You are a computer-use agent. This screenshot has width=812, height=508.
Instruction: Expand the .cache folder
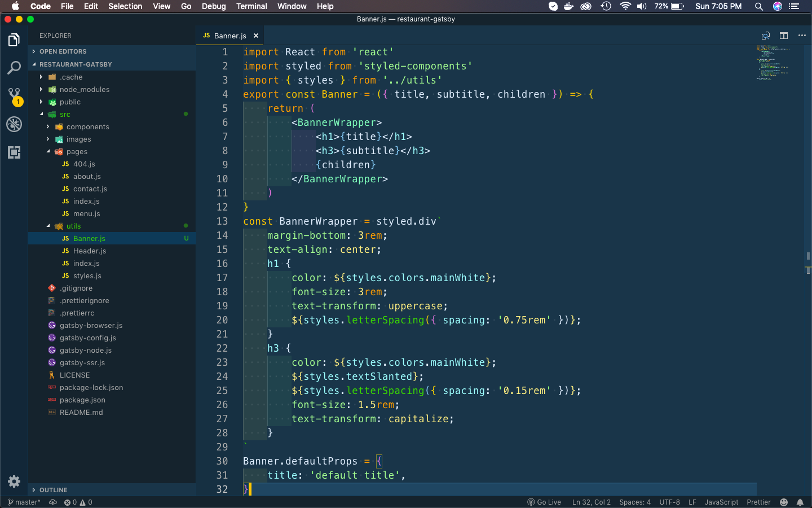coord(112,77)
